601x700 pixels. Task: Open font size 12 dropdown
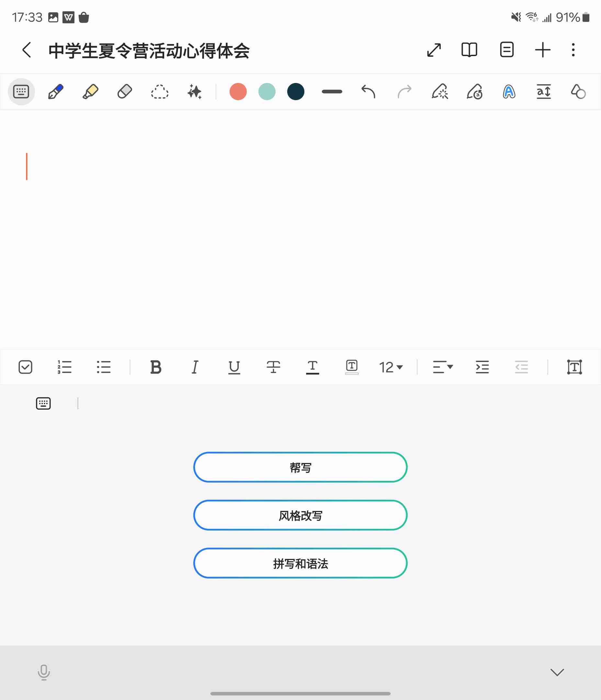click(x=391, y=367)
